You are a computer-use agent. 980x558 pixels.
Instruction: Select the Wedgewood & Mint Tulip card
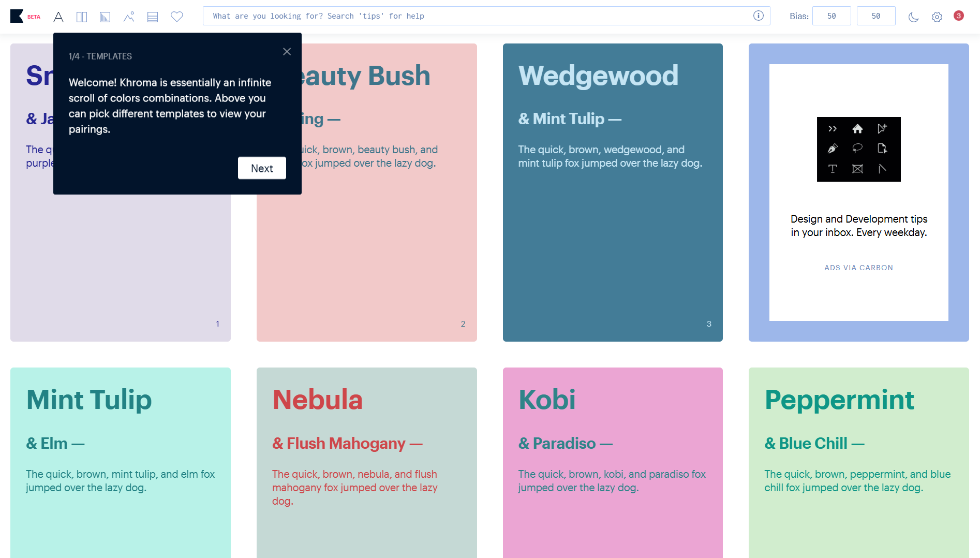tap(613, 193)
